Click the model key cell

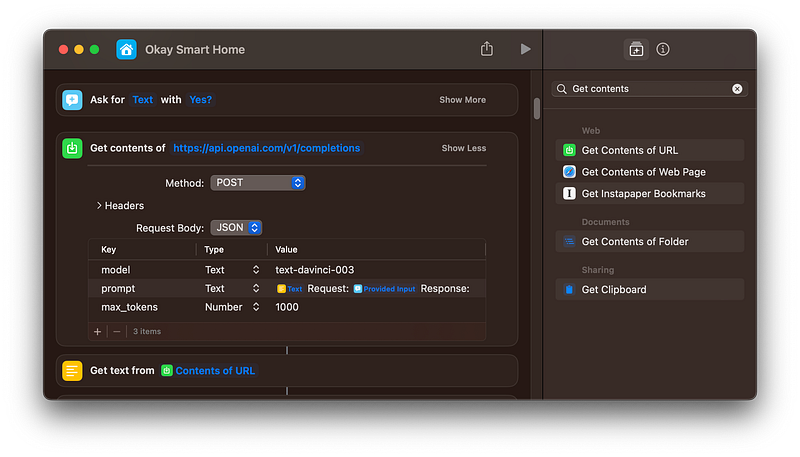[116, 270]
